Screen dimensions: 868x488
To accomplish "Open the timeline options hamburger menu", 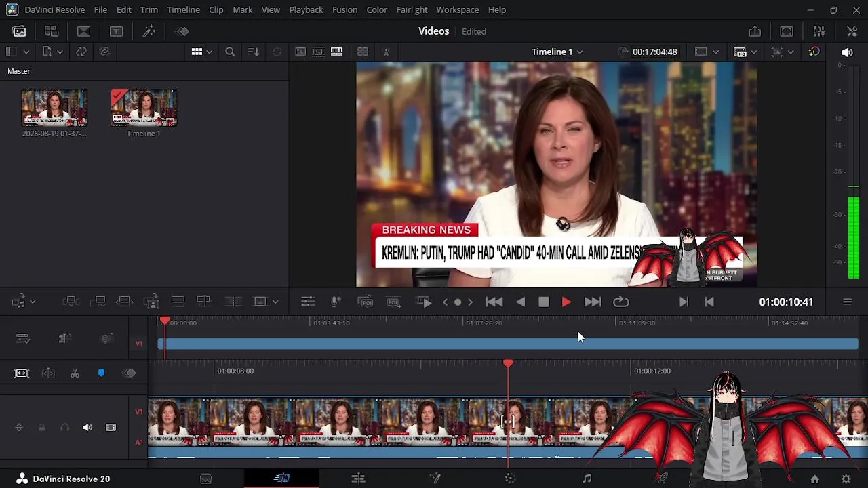I will 847,302.
